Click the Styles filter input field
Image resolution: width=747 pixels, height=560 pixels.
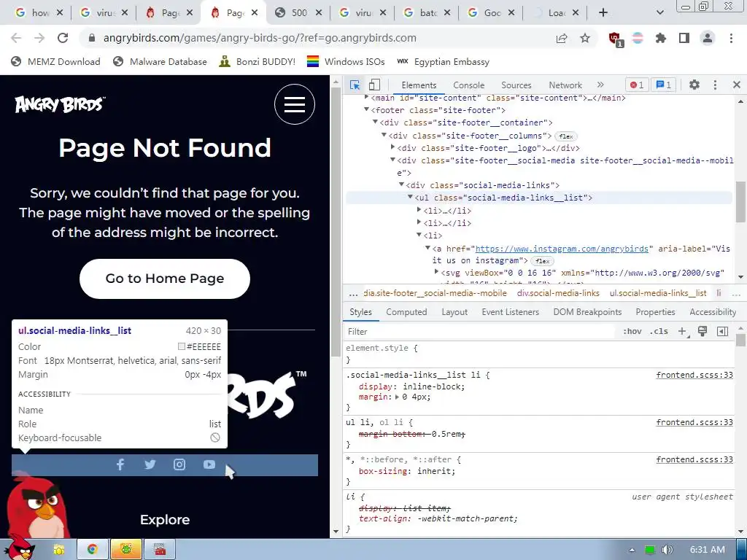(x=480, y=332)
